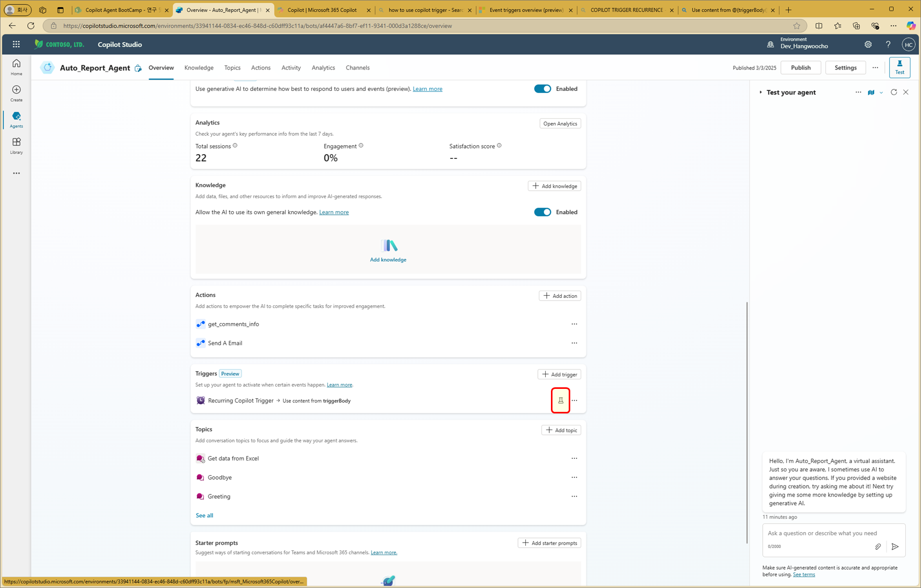
Task: Open Learn more link about general knowledge
Action: (334, 212)
